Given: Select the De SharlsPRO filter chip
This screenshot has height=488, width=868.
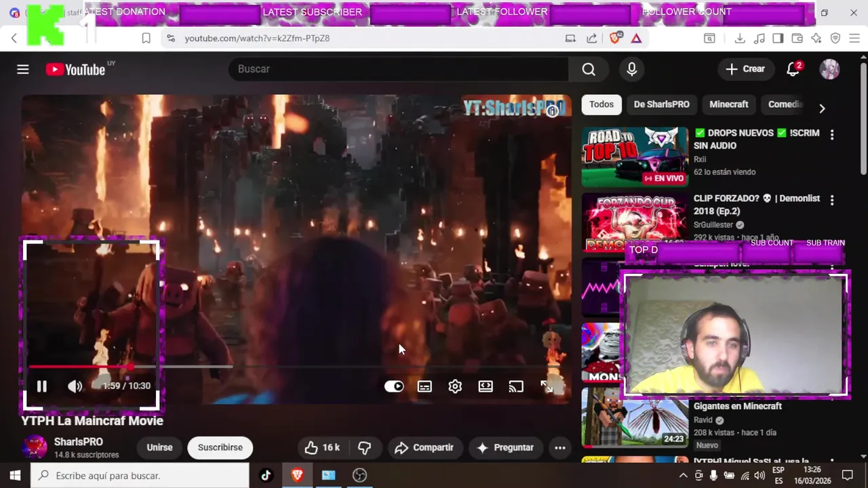Looking at the screenshot, I should [661, 104].
